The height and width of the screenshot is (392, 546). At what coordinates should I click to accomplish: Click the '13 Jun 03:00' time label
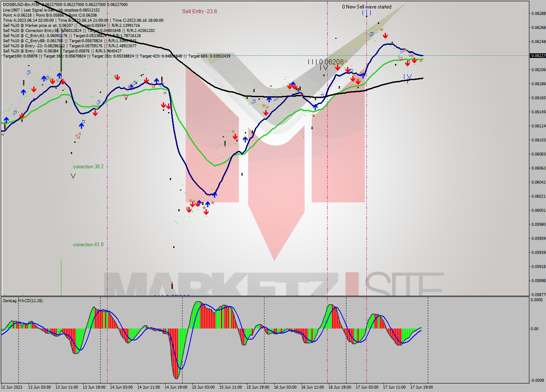pyautogui.click(x=40, y=387)
